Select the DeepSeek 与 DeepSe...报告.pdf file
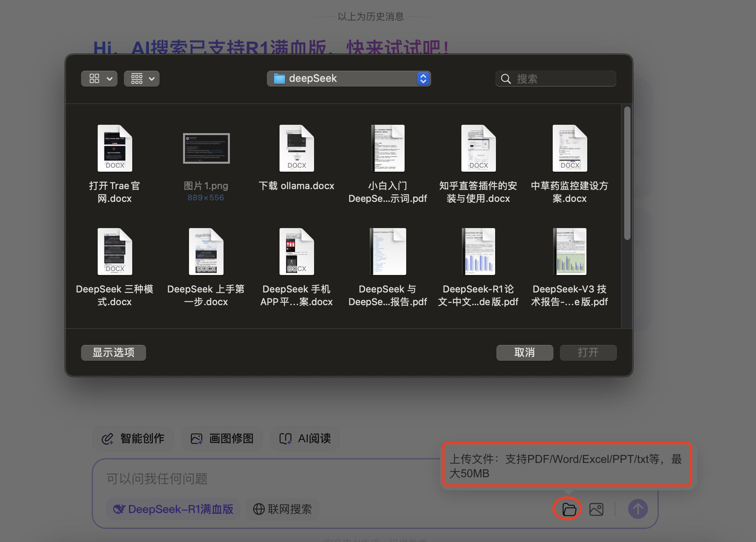This screenshot has height=542, width=756. 388,267
